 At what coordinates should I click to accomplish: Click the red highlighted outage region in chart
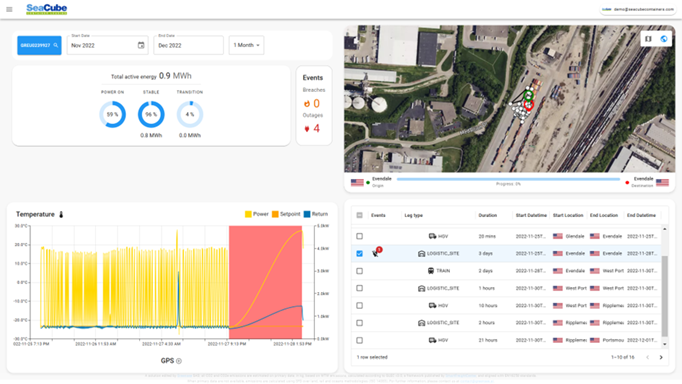point(265,282)
